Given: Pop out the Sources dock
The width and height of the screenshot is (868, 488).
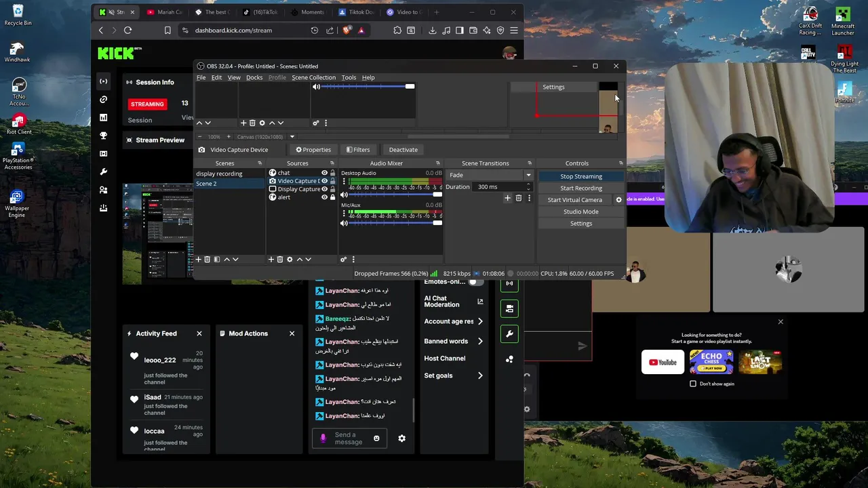Looking at the screenshot, I should pyautogui.click(x=332, y=163).
